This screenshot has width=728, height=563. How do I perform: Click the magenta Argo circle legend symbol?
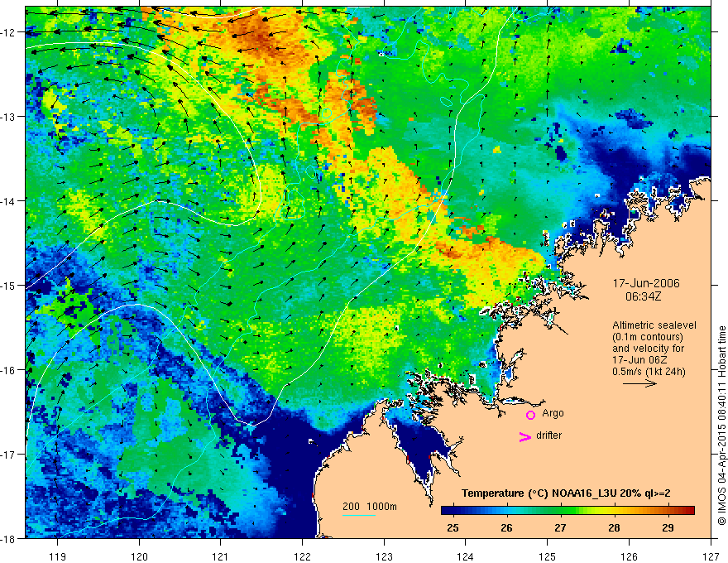(x=530, y=415)
